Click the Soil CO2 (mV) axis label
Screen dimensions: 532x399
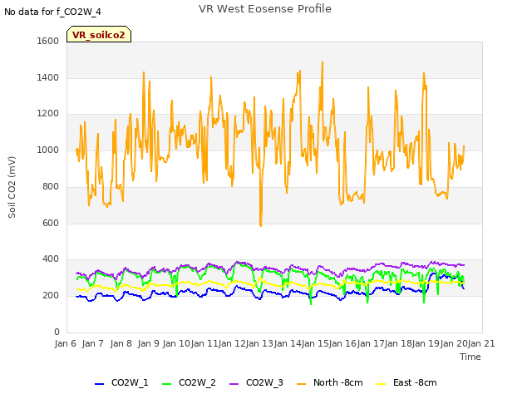(12, 187)
